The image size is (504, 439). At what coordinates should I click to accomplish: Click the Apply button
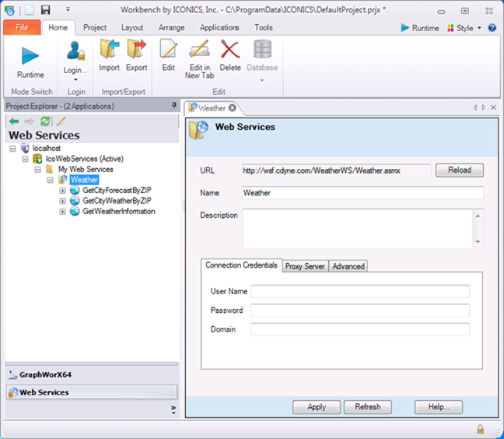coord(317,407)
